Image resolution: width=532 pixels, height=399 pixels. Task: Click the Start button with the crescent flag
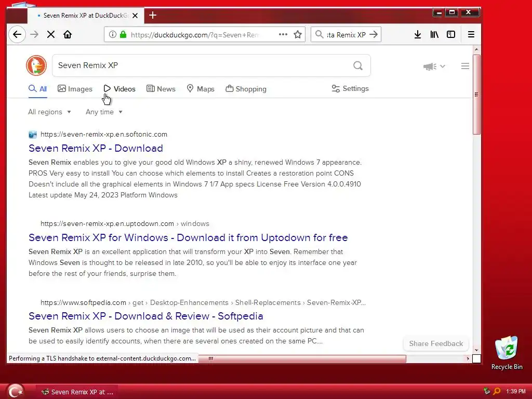click(15, 392)
